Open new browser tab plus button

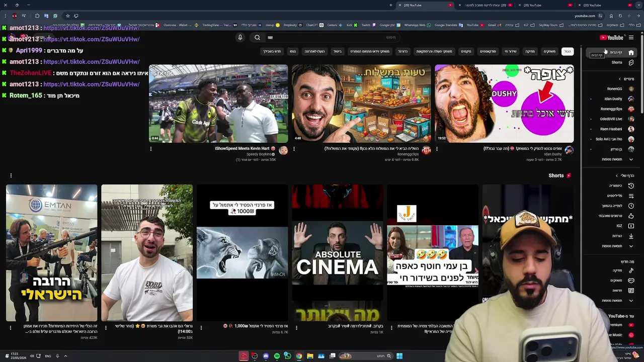click(x=391, y=5)
